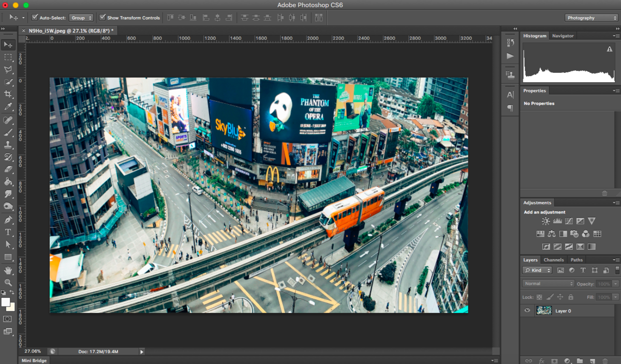This screenshot has width=621, height=364.
Task: Uncheck Auto-Select in the options bar
Action: 35,17
